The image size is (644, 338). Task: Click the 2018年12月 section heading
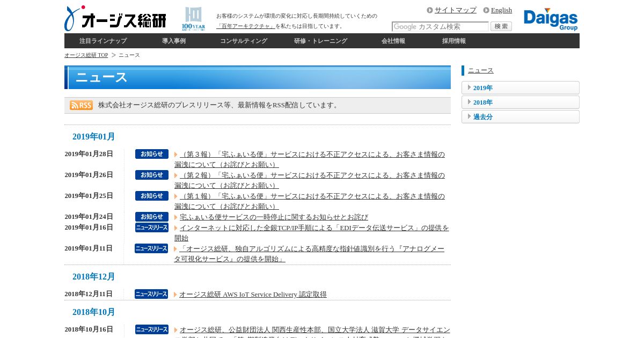(94, 277)
